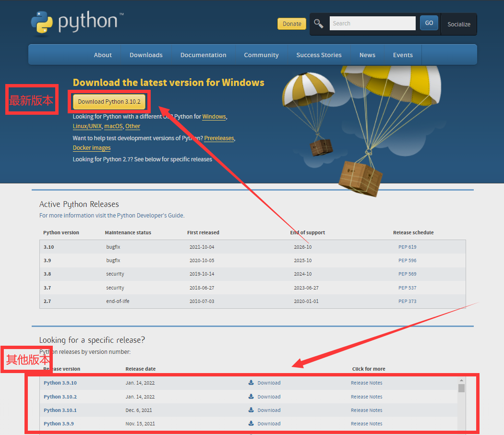Click the GO search button
The image size is (504, 435).
point(429,23)
